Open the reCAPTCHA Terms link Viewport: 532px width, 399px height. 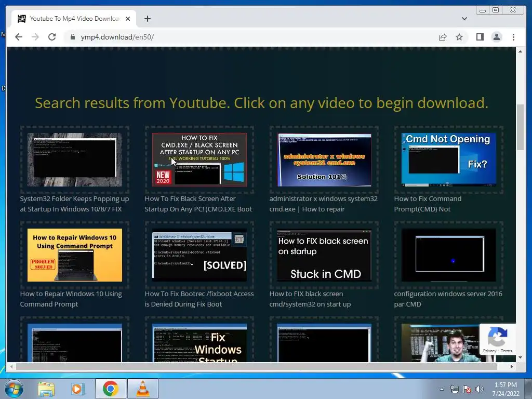[506, 351]
